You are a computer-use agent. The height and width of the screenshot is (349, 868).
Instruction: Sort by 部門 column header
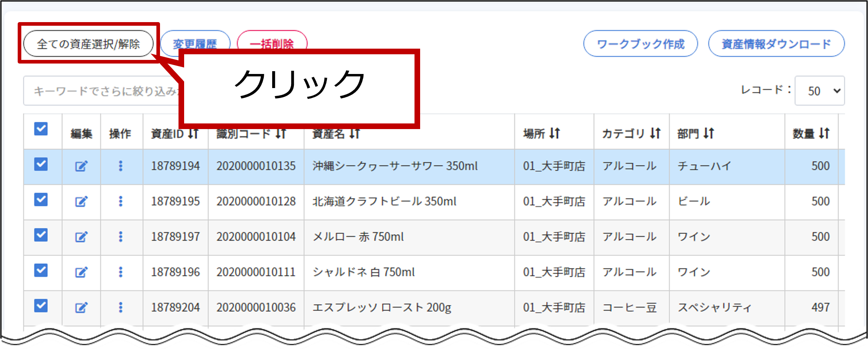[708, 133]
